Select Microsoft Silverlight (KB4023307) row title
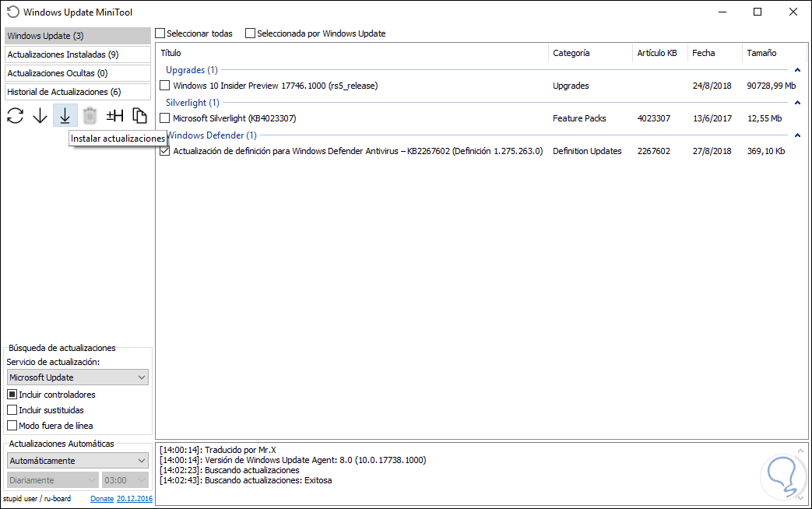Screen dimensions: 812x509 pos(234,118)
